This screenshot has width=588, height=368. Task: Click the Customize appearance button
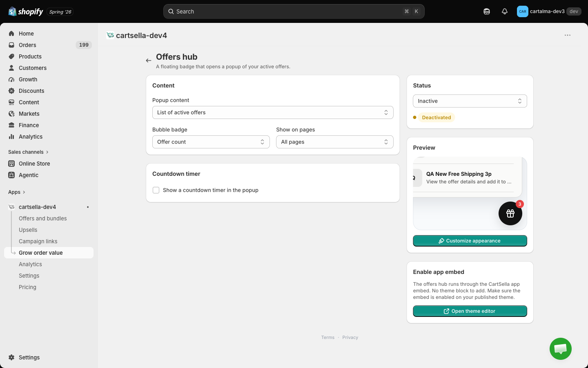pyautogui.click(x=470, y=241)
